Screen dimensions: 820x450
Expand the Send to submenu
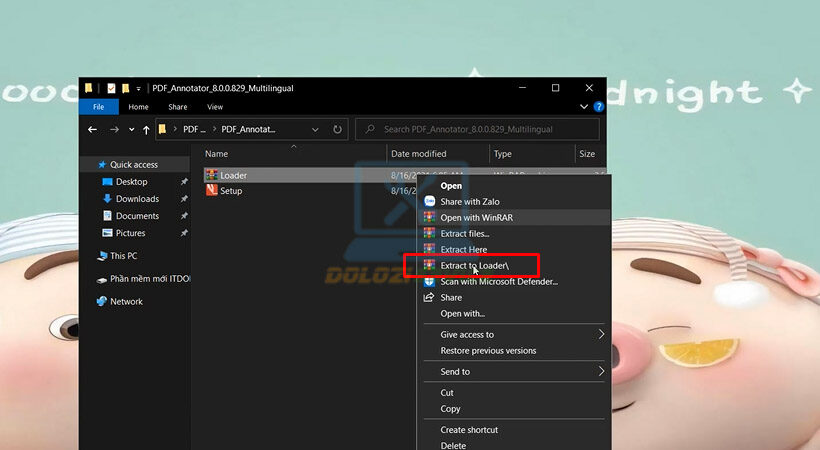(601, 371)
